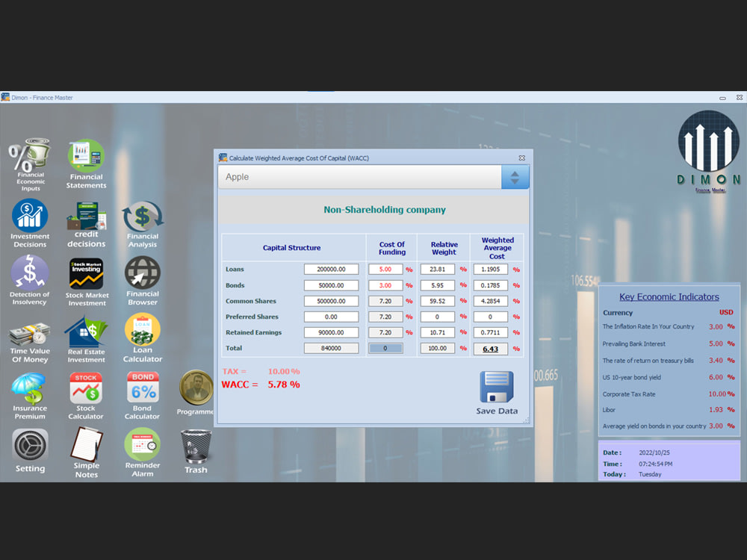Click Loans cost of funding 5.00 field

[x=385, y=269]
